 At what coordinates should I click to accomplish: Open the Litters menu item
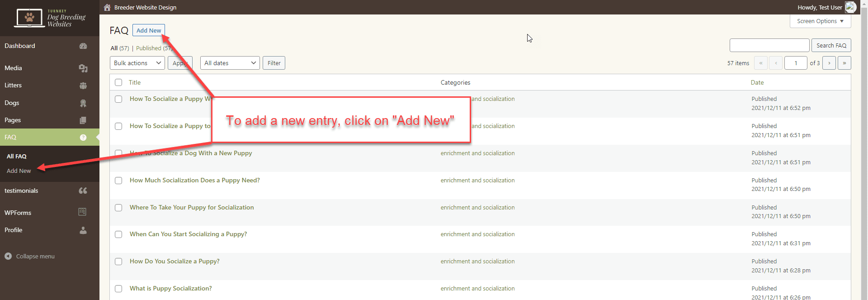[50, 85]
